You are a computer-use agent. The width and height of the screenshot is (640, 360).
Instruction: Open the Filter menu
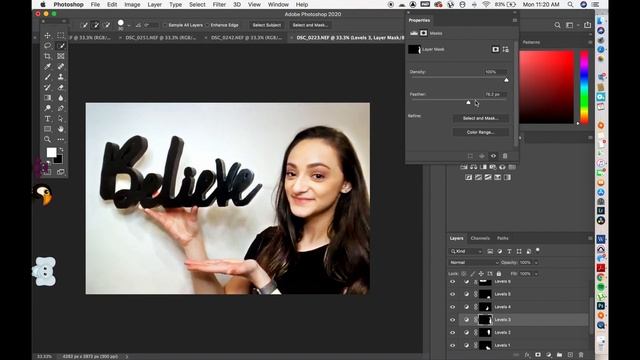[219, 4]
